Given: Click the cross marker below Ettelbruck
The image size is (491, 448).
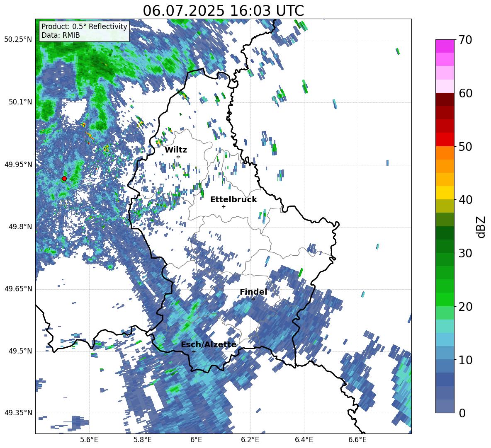Looking at the screenshot, I should 224,206.
